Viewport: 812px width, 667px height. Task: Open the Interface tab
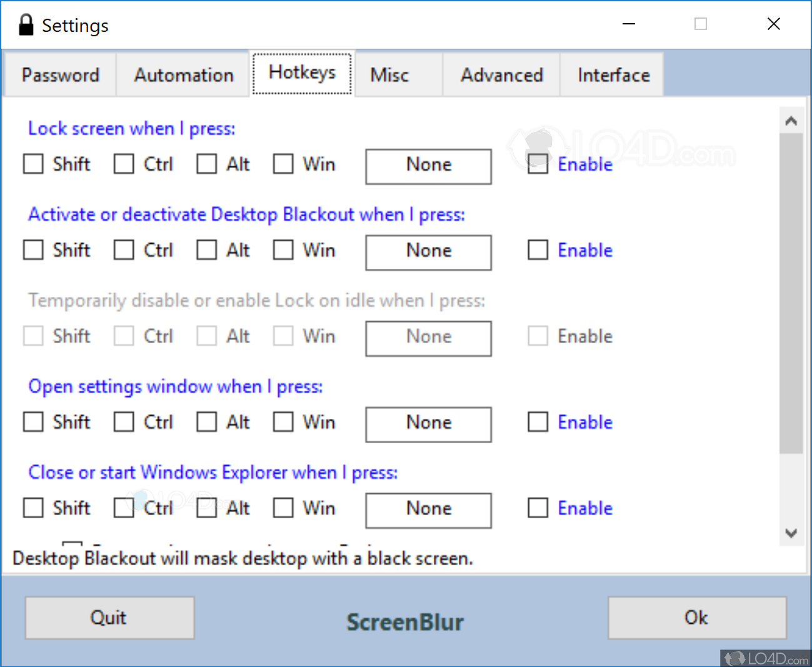pos(613,74)
